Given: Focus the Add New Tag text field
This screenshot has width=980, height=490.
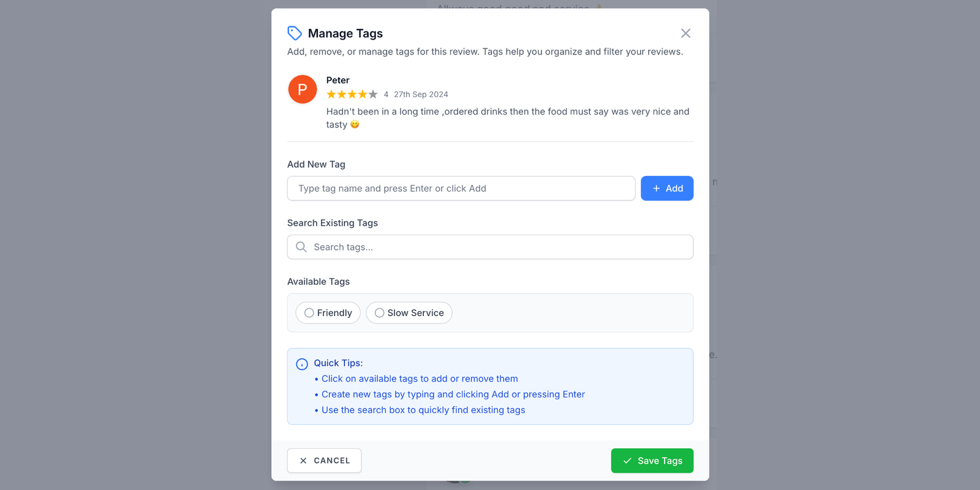Looking at the screenshot, I should (x=461, y=189).
